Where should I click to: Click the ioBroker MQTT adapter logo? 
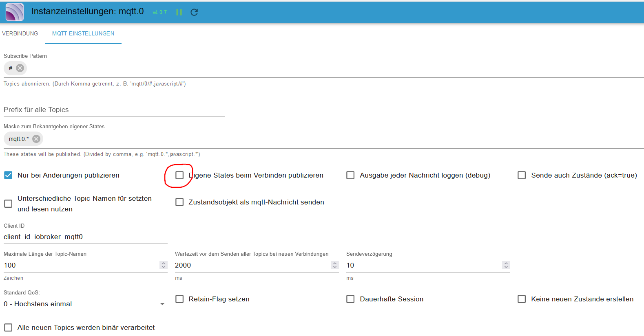(15, 12)
